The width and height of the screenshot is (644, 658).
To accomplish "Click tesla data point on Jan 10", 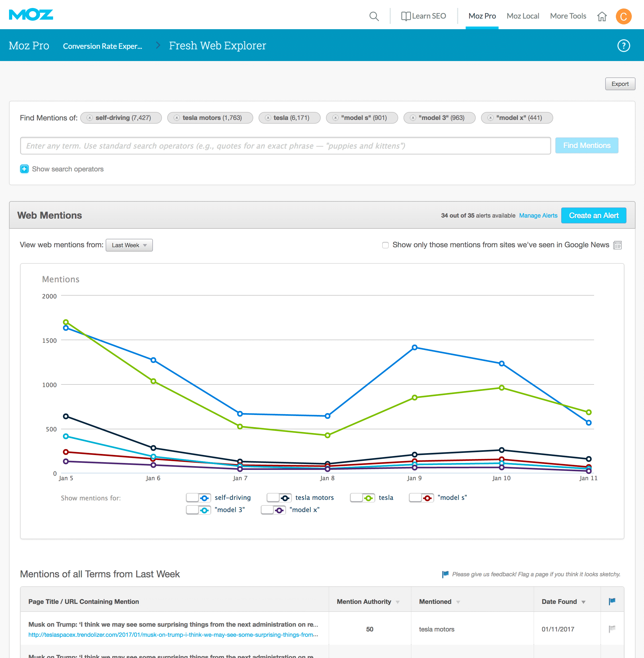I will tap(502, 388).
